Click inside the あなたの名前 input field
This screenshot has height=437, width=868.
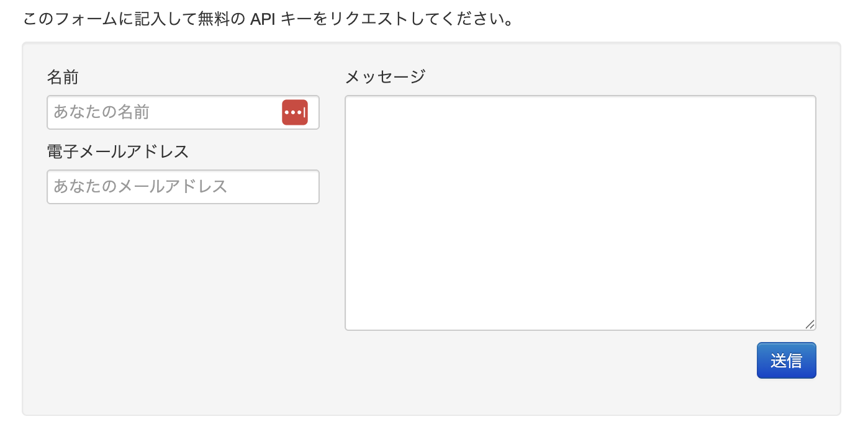click(x=155, y=112)
